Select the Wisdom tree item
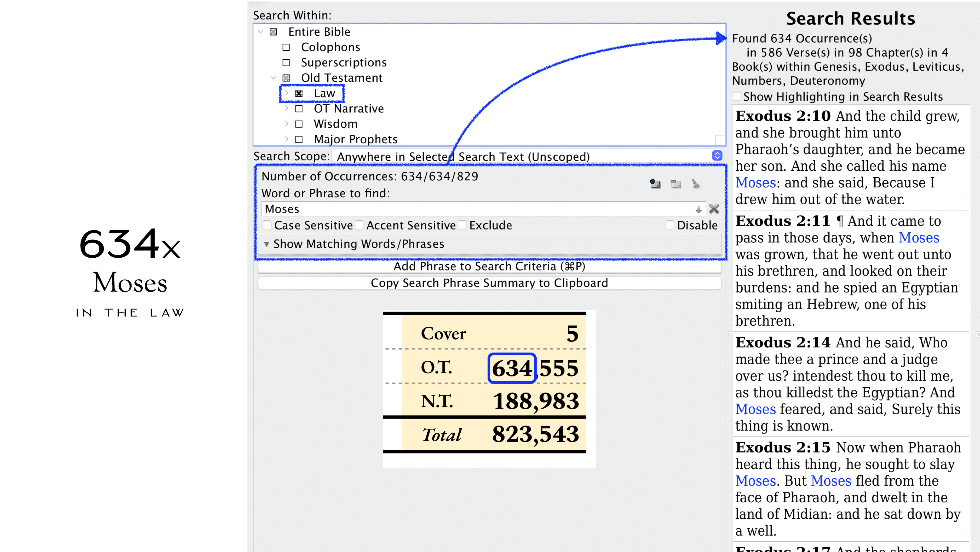 [335, 124]
